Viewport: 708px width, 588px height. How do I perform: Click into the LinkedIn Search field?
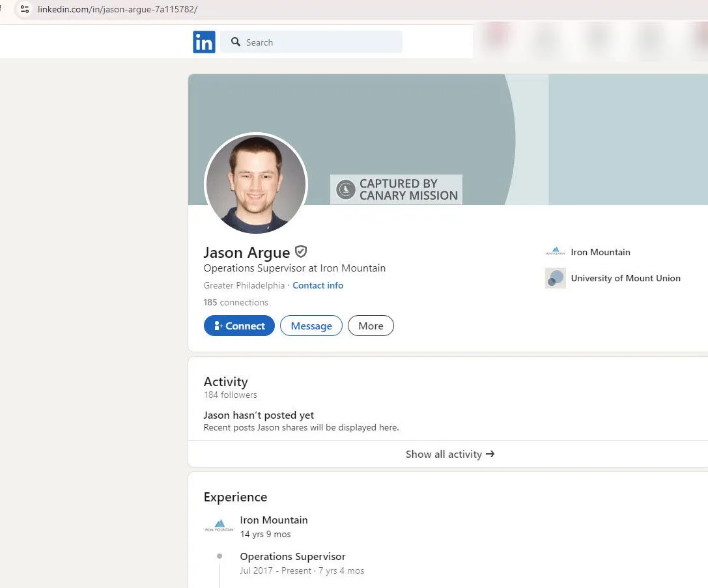pos(319,42)
